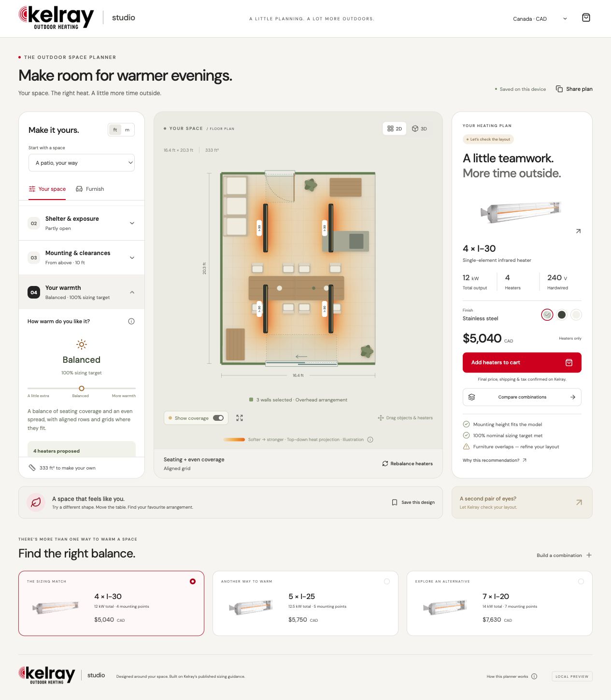
Task: Switch units to metres
Action: tap(127, 130)
